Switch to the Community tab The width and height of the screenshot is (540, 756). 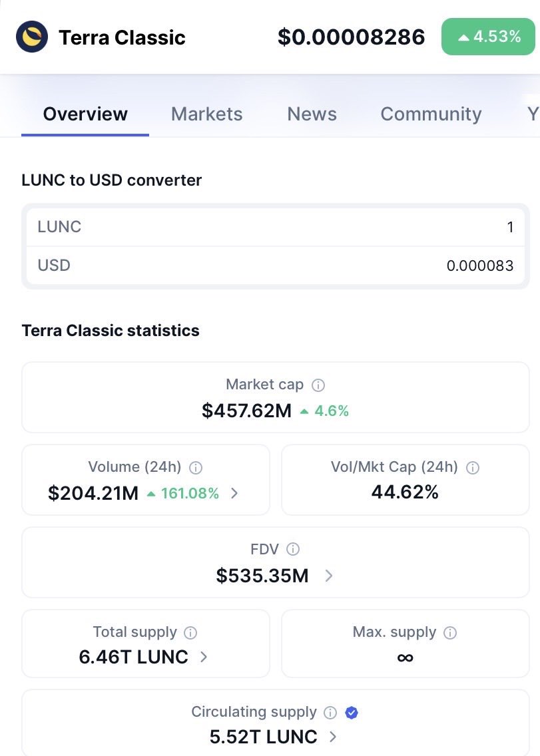click(431, 114)
